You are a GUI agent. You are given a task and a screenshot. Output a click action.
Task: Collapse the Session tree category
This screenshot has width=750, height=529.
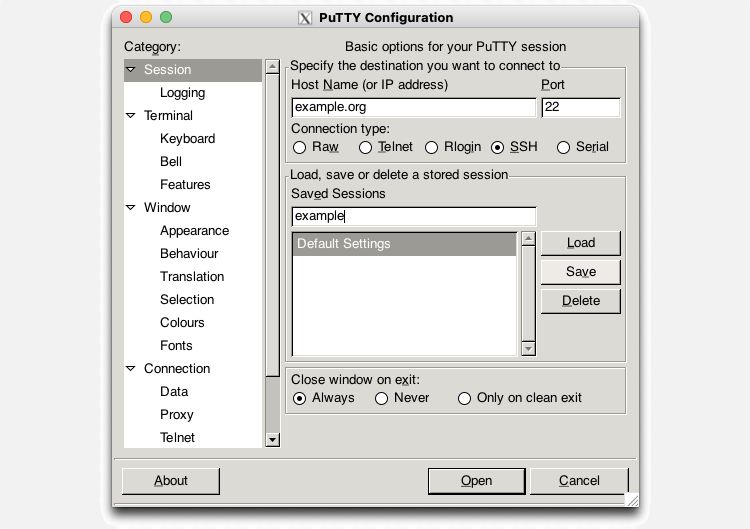[131, 70]
